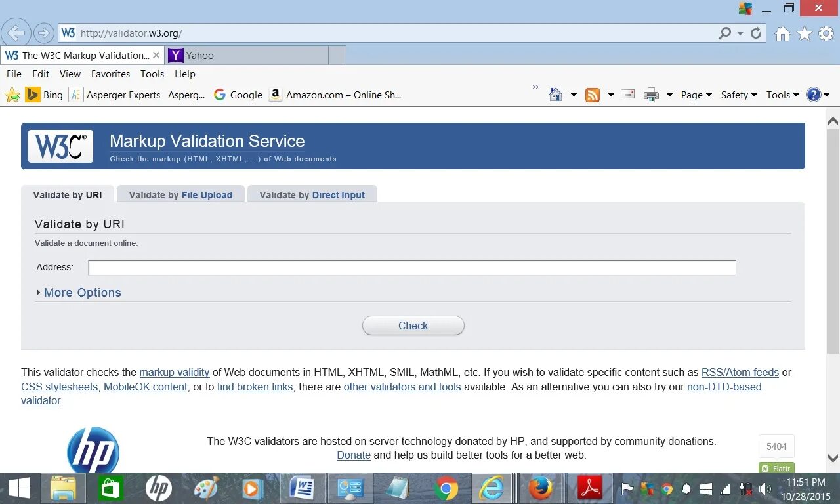Click the RSS feeds icon in command bar
Viewport: 840px width, 504px height.
[593, 95]
